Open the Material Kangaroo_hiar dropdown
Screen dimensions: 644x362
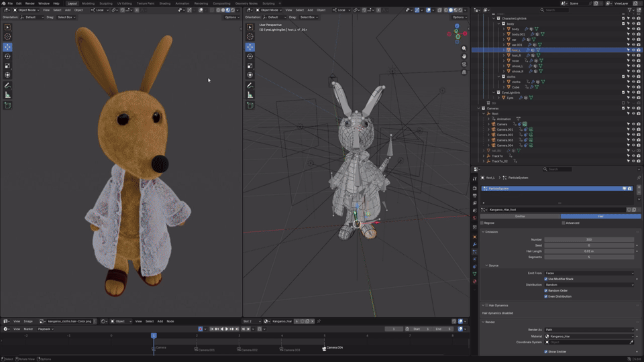590,336
